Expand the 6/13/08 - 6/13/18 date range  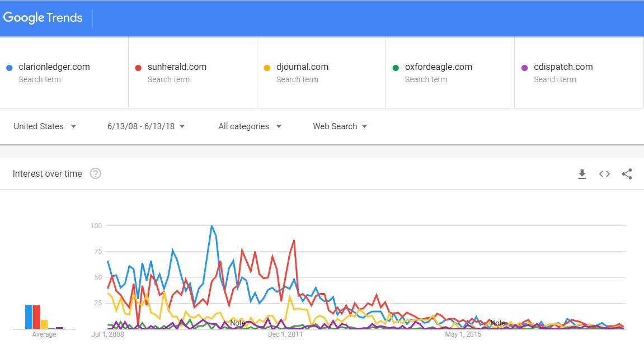coord(146,126)
